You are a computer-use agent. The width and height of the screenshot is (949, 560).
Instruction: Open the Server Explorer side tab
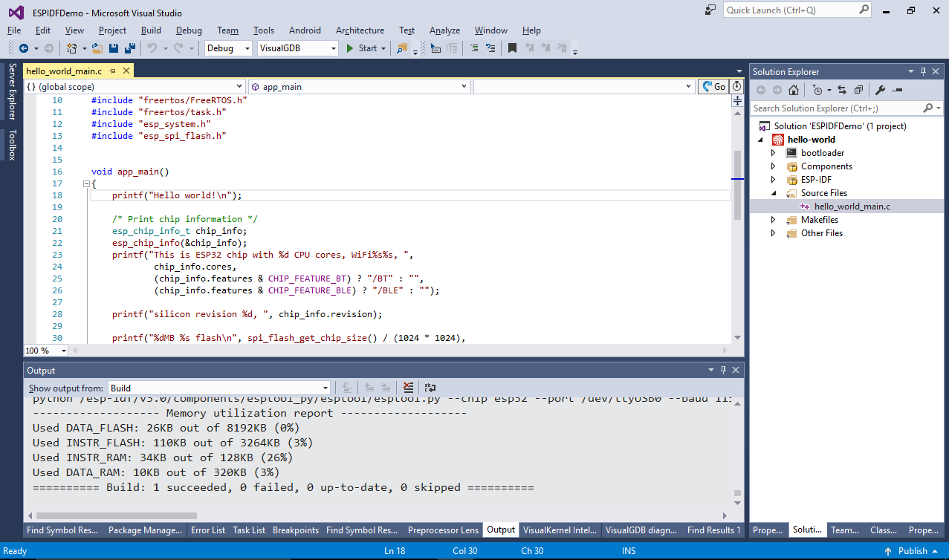pos(12,92)
